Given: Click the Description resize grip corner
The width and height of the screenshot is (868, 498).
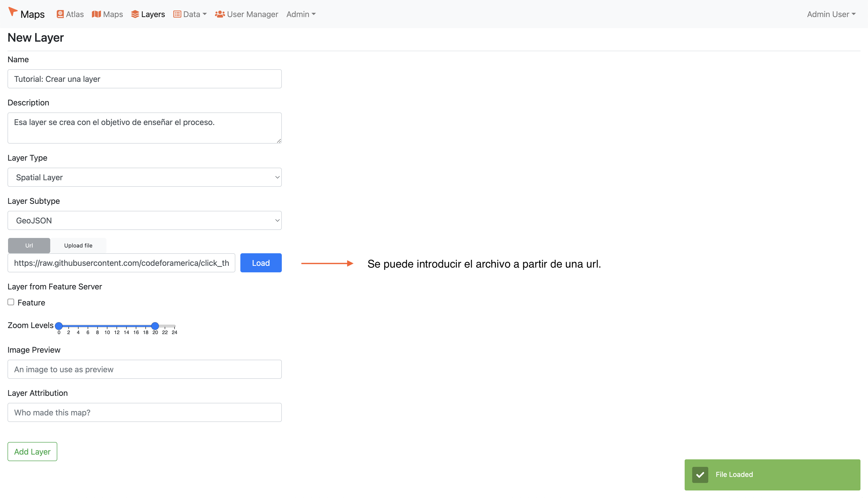Looking at the screenshot, I should [279, 141].
